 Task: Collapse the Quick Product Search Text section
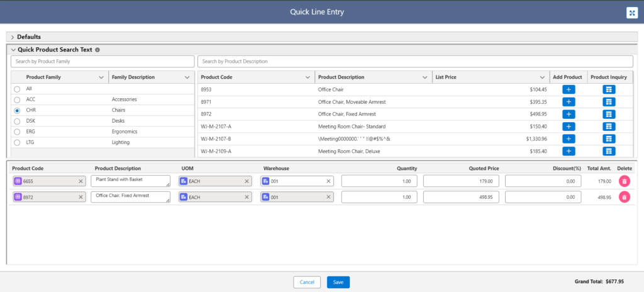(13, 50)
